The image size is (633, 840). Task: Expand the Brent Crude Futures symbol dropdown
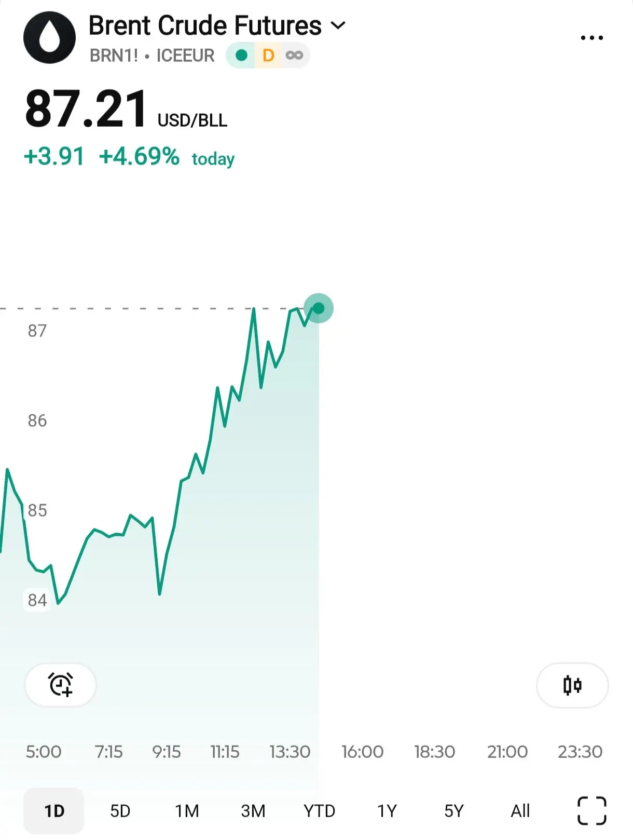pyautogui.click(x=338, y=25)
